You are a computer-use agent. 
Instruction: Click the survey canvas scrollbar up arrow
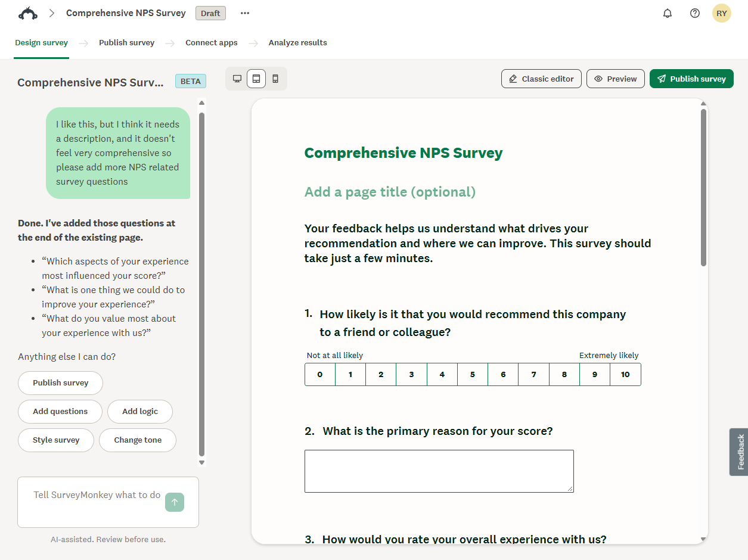(x=704, y=102)
